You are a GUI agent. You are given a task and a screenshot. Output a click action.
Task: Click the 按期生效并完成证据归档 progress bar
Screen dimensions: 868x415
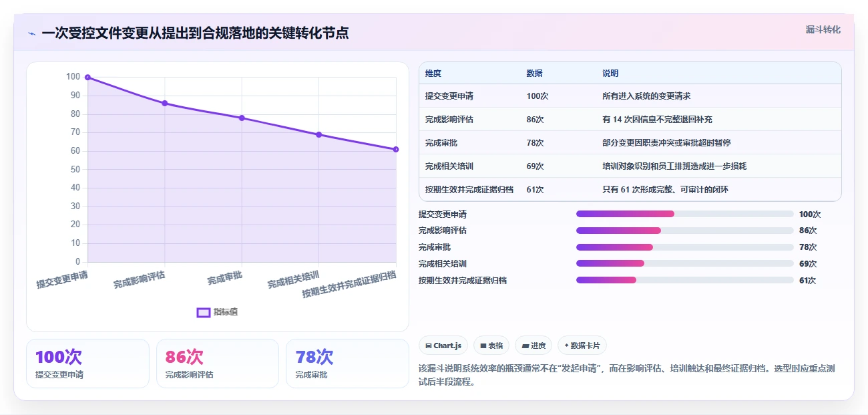click(x=684, y=280)
